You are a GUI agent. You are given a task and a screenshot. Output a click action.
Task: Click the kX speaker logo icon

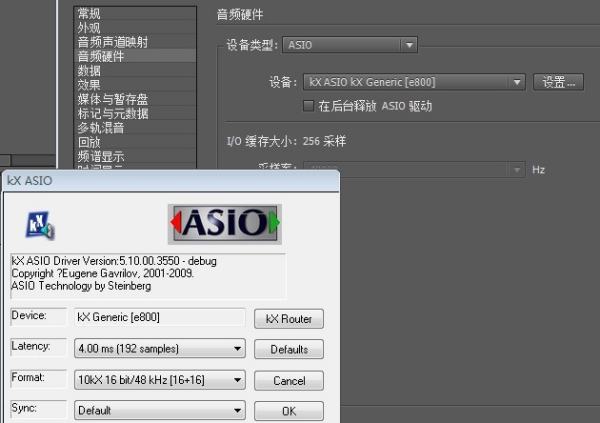coord(40,225)
